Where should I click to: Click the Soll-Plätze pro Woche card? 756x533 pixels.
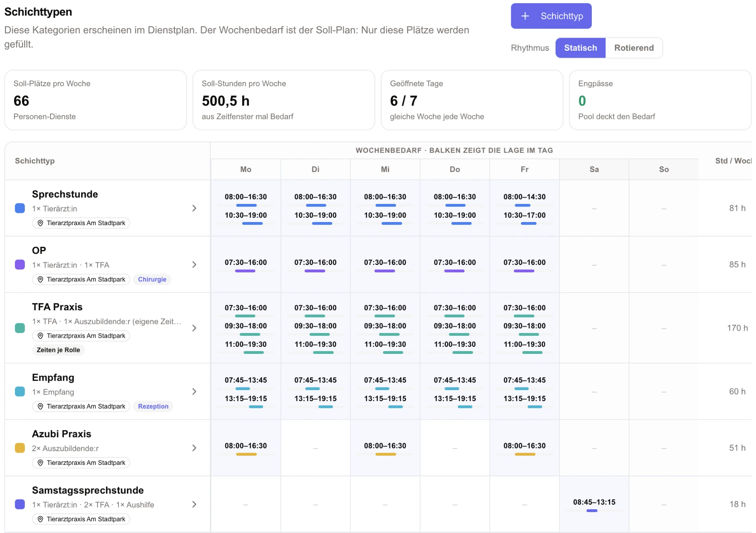tap(95, 100)
